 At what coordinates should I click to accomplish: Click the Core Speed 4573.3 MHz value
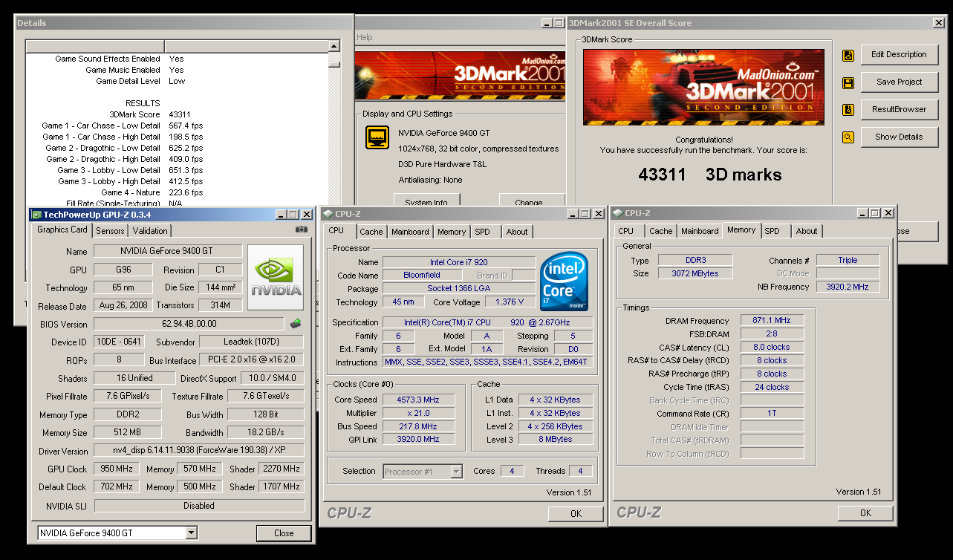pyautogui.click(x=420, y=400)
